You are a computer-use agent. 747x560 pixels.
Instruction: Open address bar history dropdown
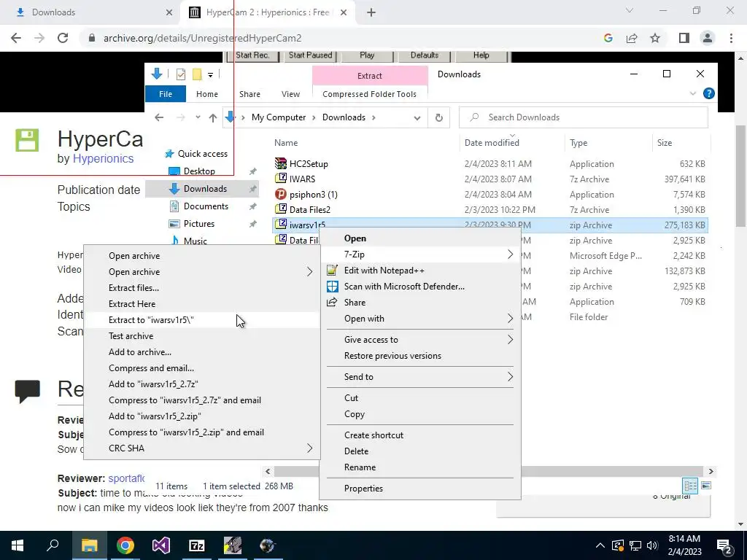[x=417, y=118]
